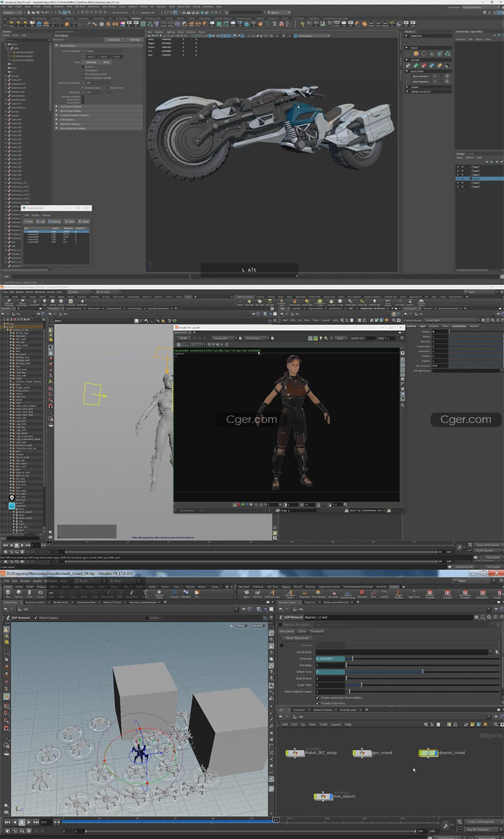Open the parameter gear menu icon

pyautogui.click(x=476, y=617)
